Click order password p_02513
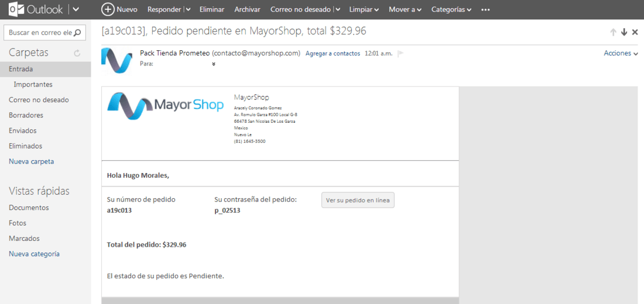Viewport: 644px width, 304px height. (227, 211)
